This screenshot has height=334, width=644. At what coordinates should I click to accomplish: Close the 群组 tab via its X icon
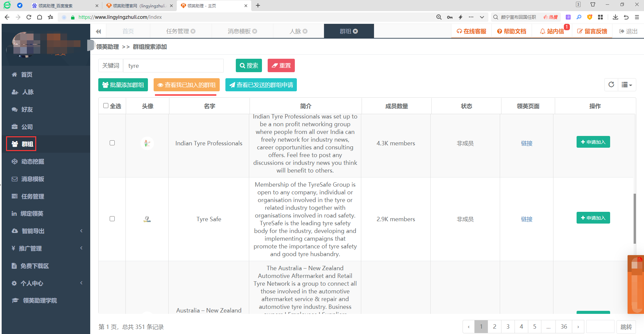point(356,31)
